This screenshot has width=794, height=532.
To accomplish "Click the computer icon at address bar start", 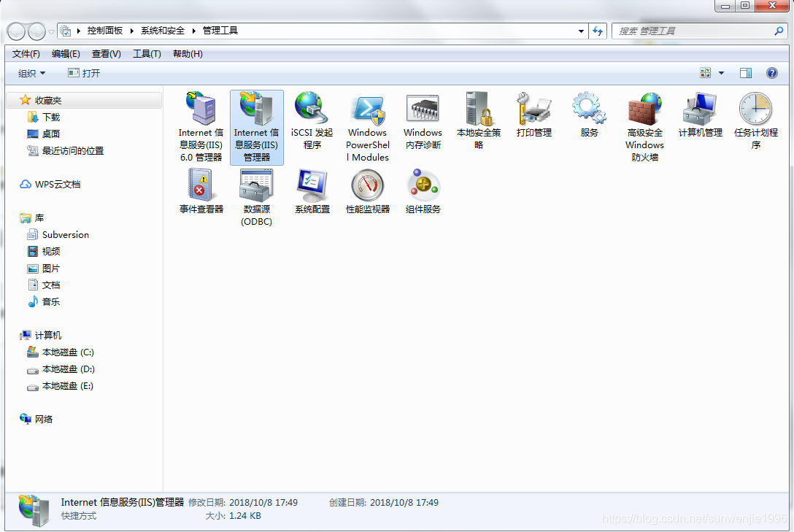I will 66,31.
